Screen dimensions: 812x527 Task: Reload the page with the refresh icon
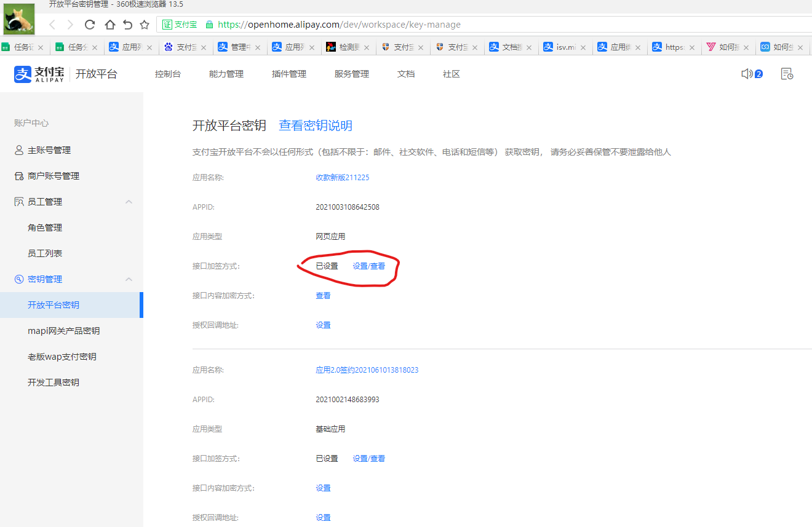pos(90,25)
